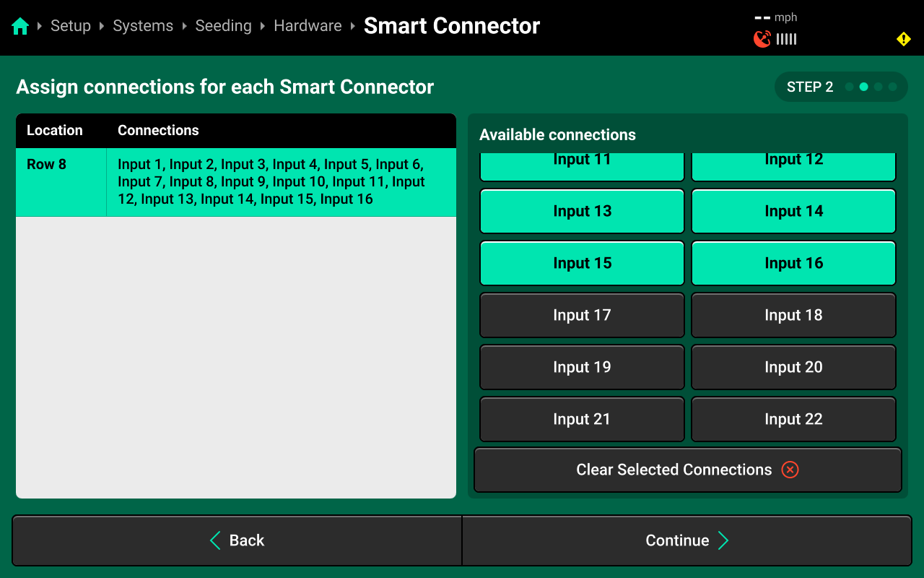
Task: Go to Hardware breadcrumb
Action: pos(308,26)
